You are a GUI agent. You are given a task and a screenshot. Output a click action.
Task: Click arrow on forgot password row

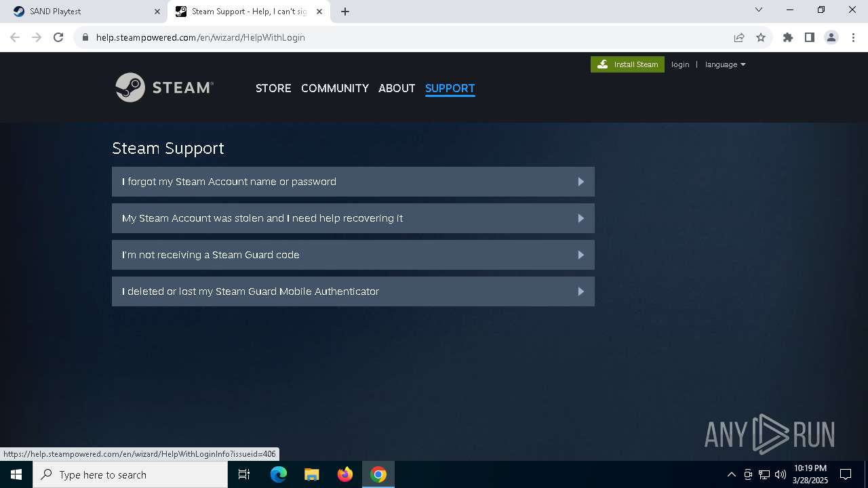point(580,182)
